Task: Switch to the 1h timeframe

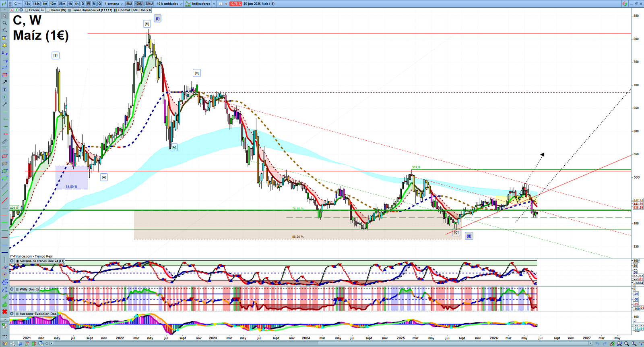Action: click(70, 4)
